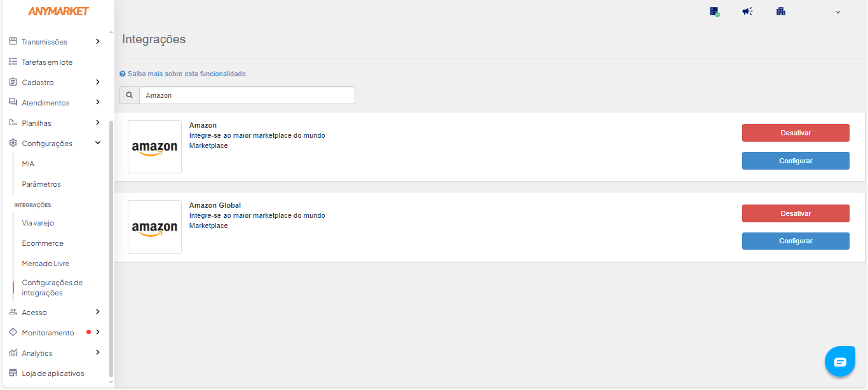Viewport: 868px width, 390px height.
Task: Expand the Transmissões menu arrow
Action: (x=98, y=41)
